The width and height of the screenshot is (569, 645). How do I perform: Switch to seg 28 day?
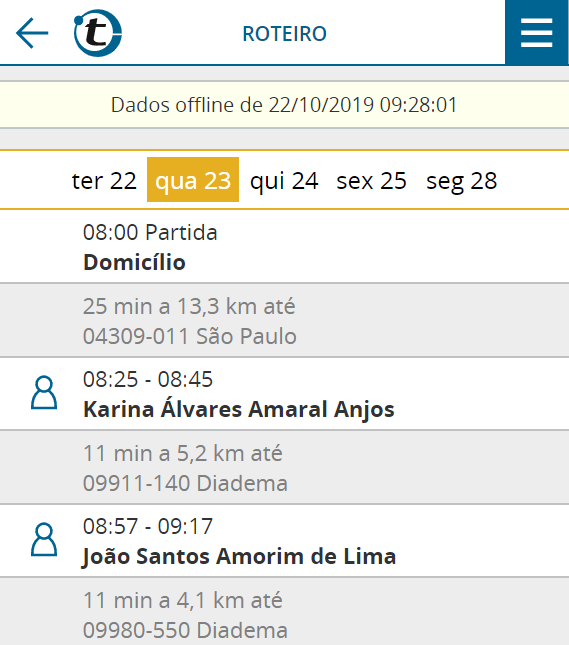tap(462, 181)
